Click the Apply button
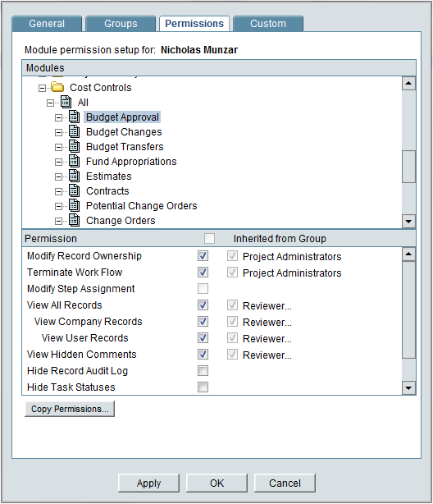The height and width of the screenshot is (504, 433). tap(148, 483)
